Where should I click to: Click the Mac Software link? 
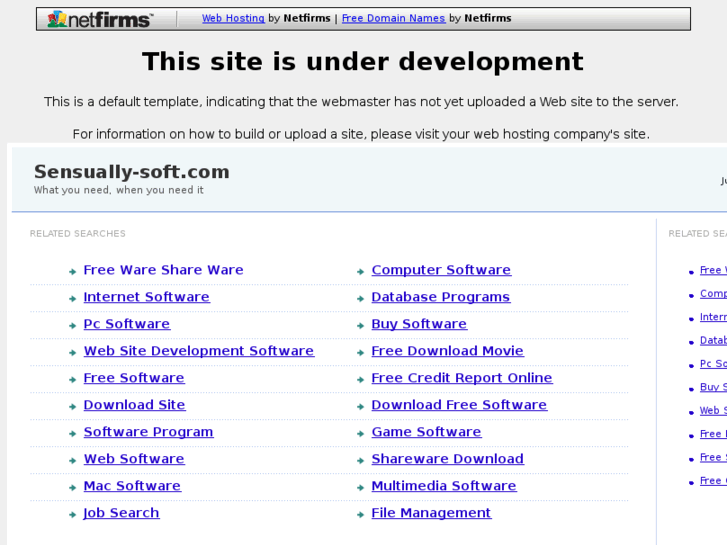[x=132, y=486]
